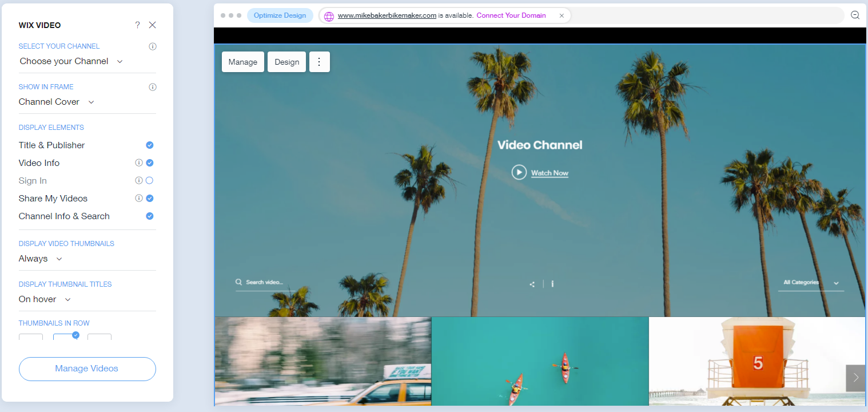
Task: Click the Manage Videos button
Action: tap(87, 369)
